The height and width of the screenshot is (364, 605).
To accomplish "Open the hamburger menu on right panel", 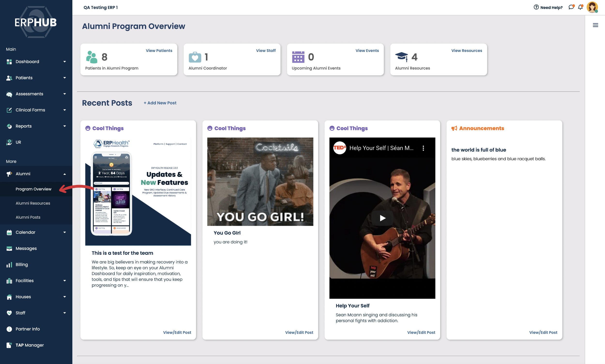I will tap(595, 25).
